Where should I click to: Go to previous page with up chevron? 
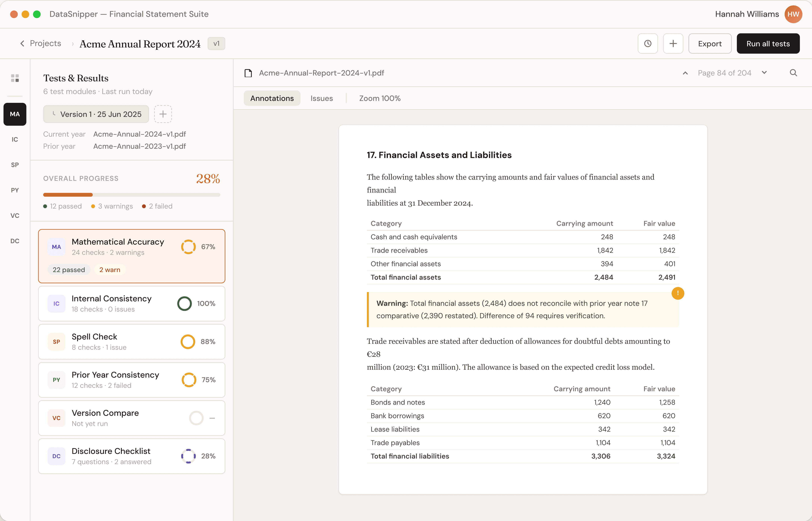click(x=685, y=73)
